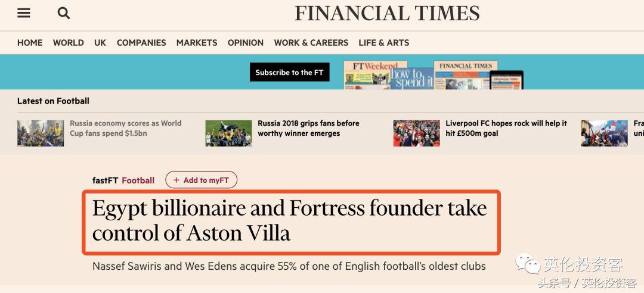This screenshot has height=293, width=644.
Task: Click the Liverpool FC article thumbnail
Action: 416,133
